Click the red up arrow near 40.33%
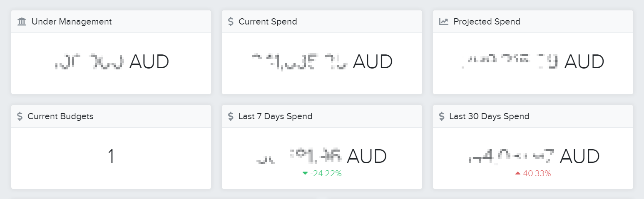Image resolution: width=644 pixels, height=199 pixels. point(518,173)
